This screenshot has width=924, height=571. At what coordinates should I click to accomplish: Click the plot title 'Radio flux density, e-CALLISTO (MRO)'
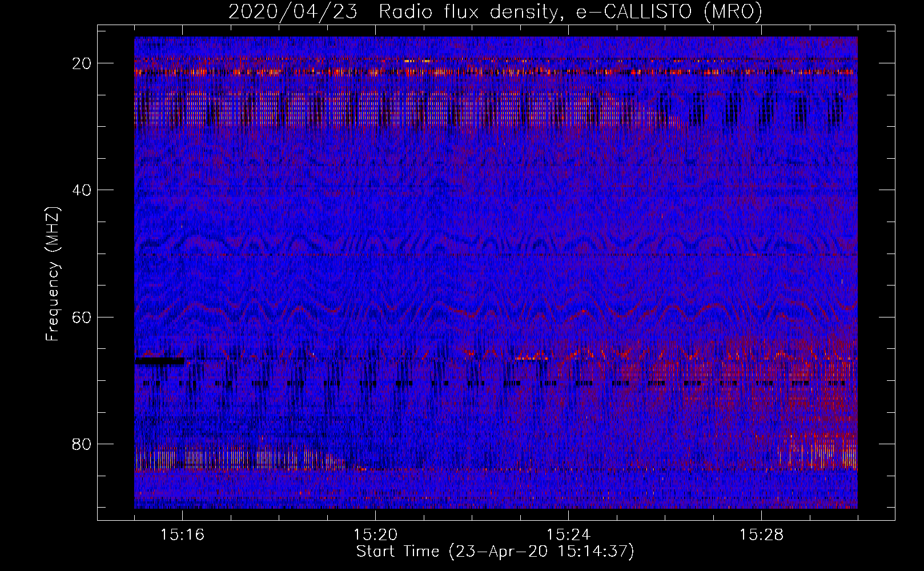[x=571, y=11]
